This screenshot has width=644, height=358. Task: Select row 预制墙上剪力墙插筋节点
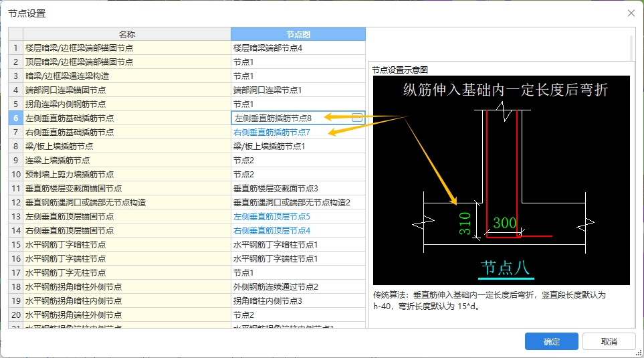coord(127,174)
